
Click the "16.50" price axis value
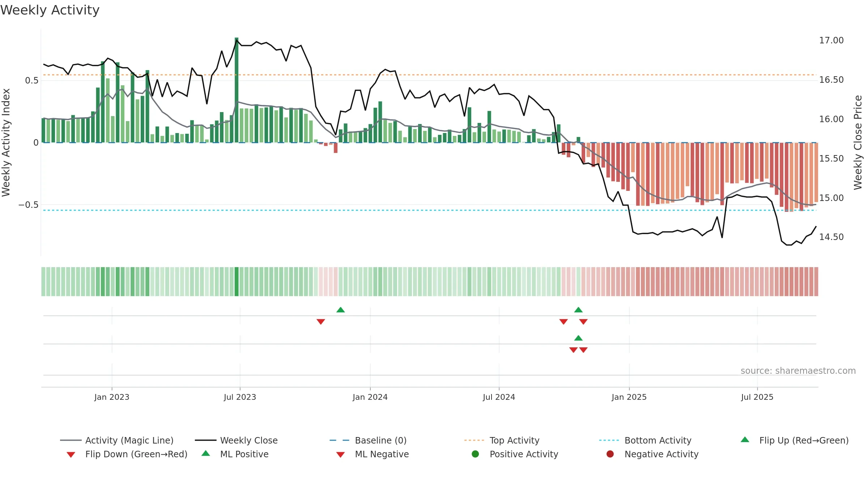tap(831, 80)
